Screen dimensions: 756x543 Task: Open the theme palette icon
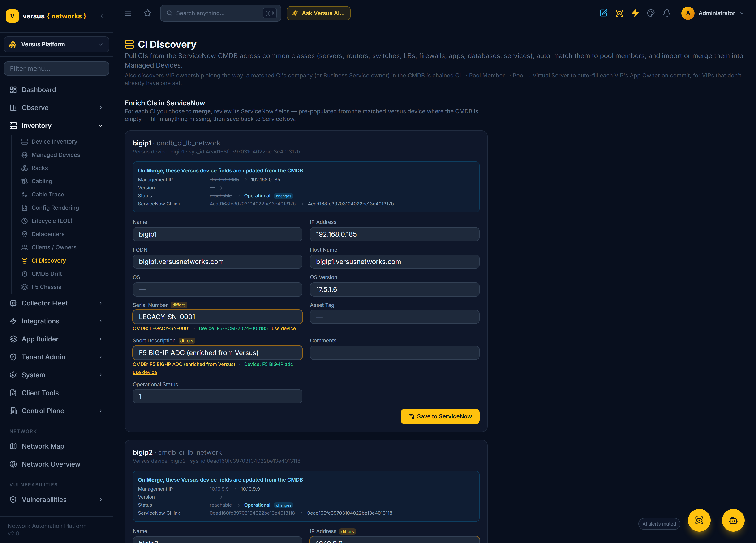click(x=651, y=13)
